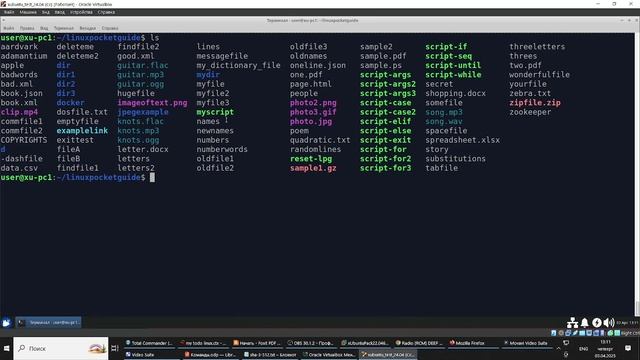Switch to xUbuntuPack22.04 taskbar item
Viewport: 640px width, 360px height.
[x=364, y=343]
